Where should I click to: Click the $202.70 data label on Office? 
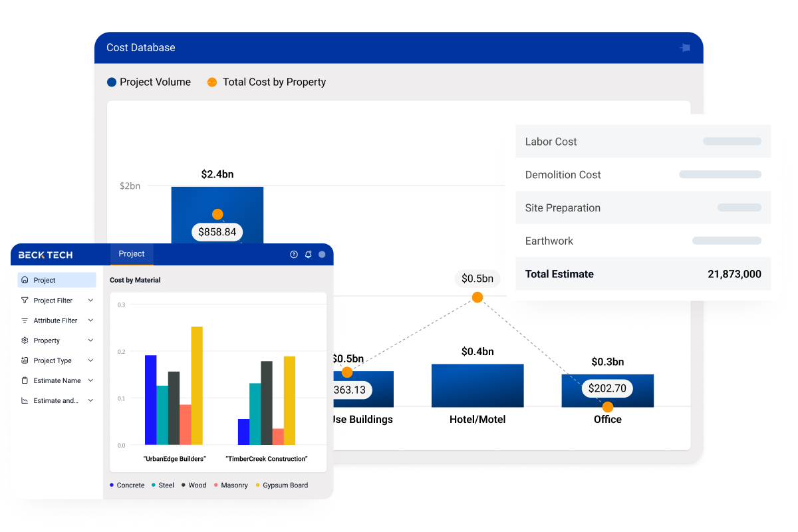tap(607, 388)
